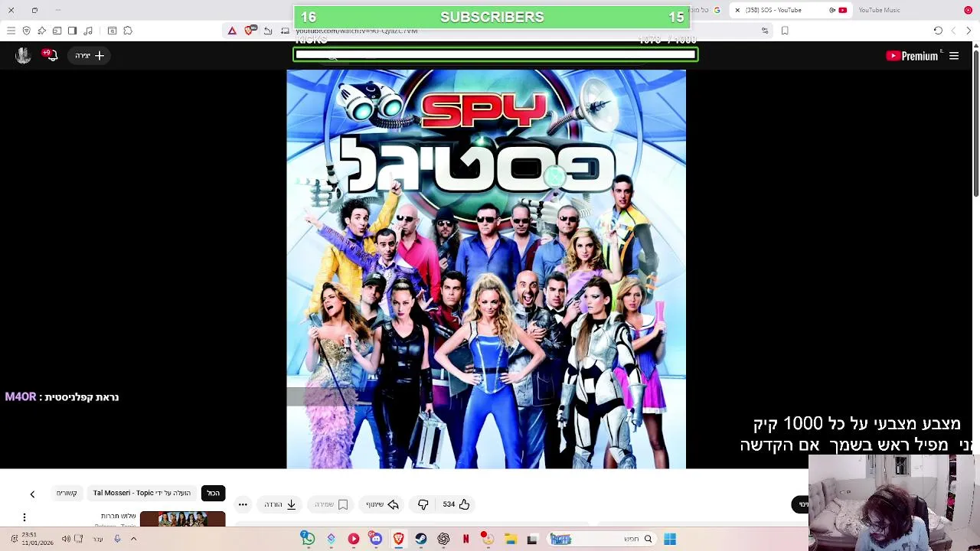980x551 pixels.
Task: Open ChatGPT from the taskbar
Action: [x=443, y=539]
